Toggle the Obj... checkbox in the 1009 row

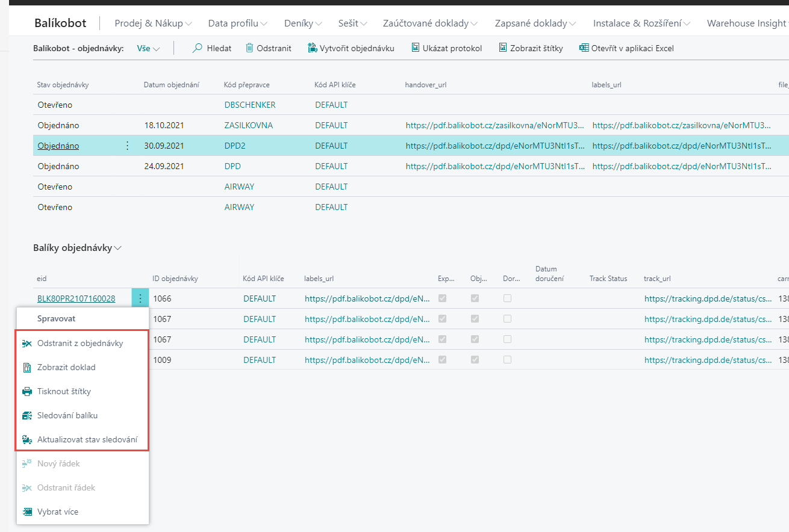pyautogui.click(x=475, y=360)
